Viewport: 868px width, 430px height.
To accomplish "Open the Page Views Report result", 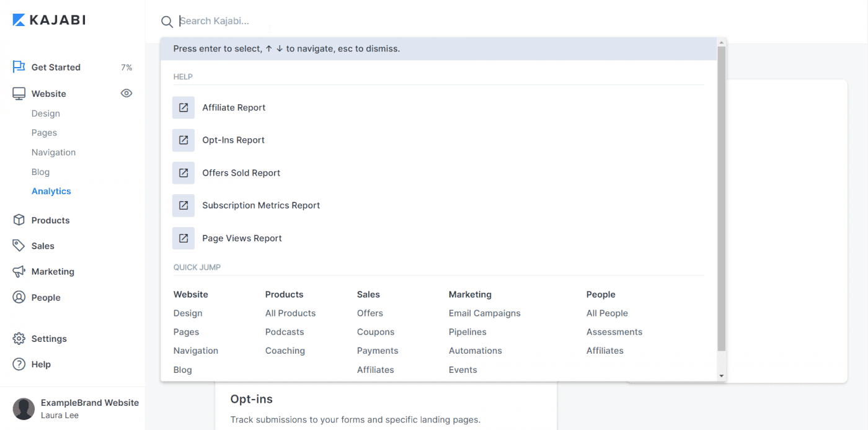I will pyautogui.click(x=242, y=238).
